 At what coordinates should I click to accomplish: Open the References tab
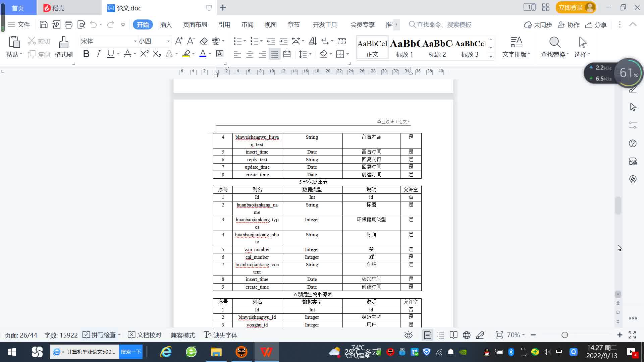[224, 24]
